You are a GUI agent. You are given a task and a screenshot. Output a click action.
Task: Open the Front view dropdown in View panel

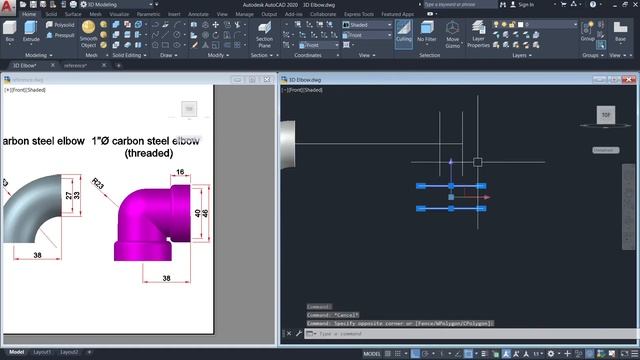[x=367, y=36]
